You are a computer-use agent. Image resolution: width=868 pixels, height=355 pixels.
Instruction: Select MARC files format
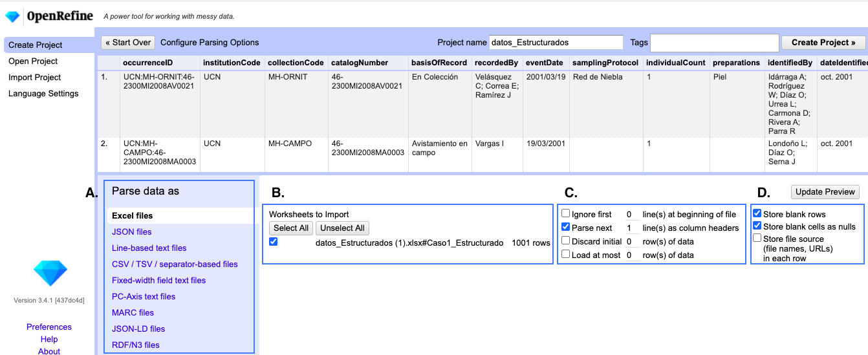pos(133,313)
